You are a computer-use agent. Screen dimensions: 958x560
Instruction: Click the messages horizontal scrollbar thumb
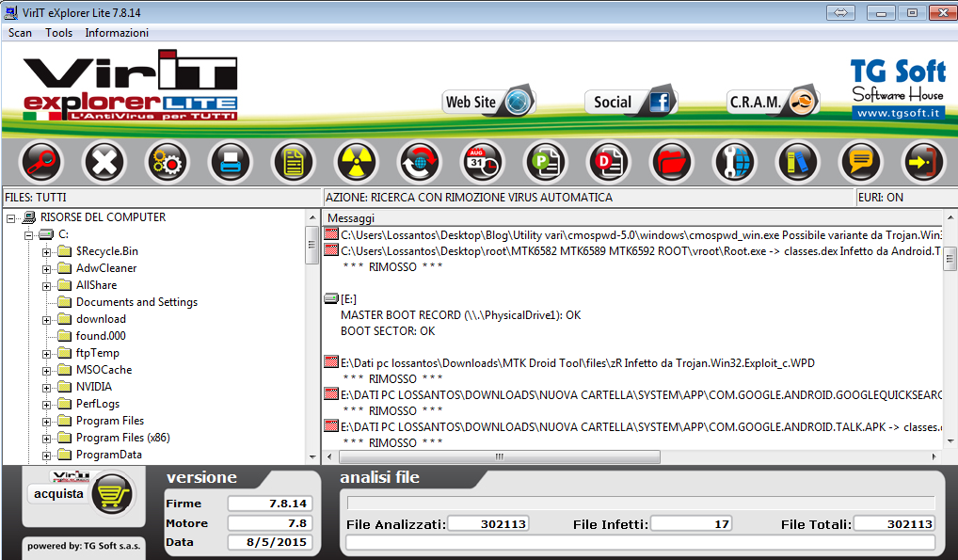coord(499,456)
